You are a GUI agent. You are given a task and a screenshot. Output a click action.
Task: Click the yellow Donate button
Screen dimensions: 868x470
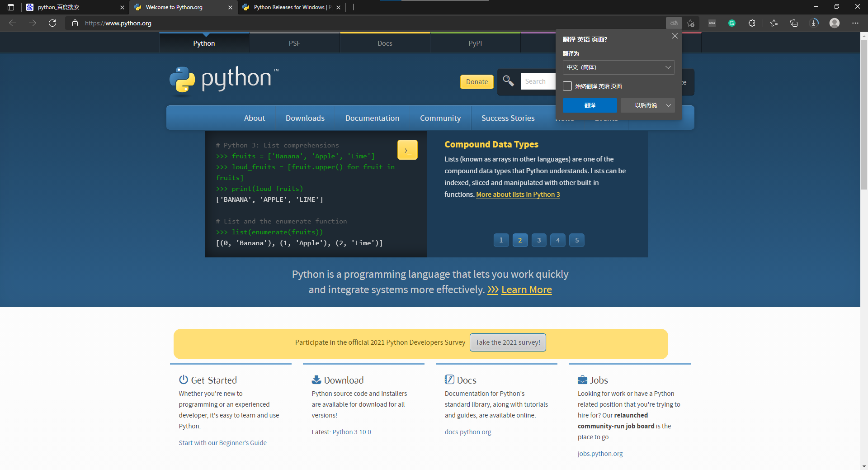(477, 82)
